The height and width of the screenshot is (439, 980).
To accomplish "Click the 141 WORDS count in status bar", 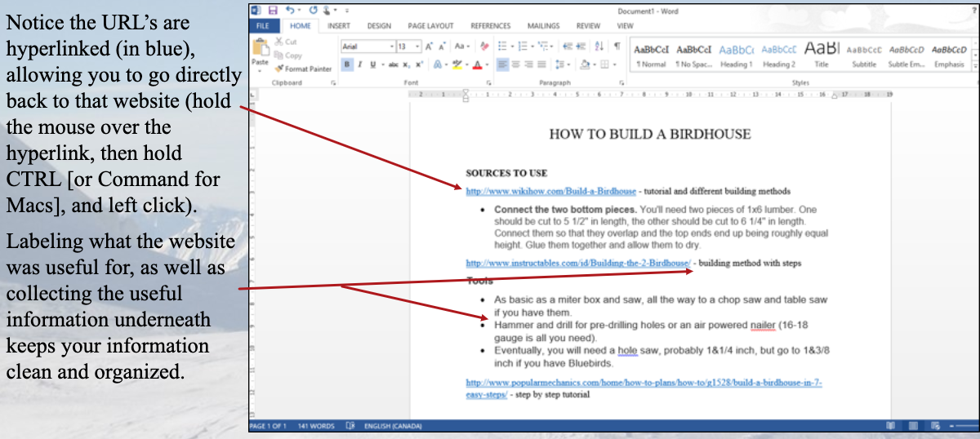I will tap(316, 426).
